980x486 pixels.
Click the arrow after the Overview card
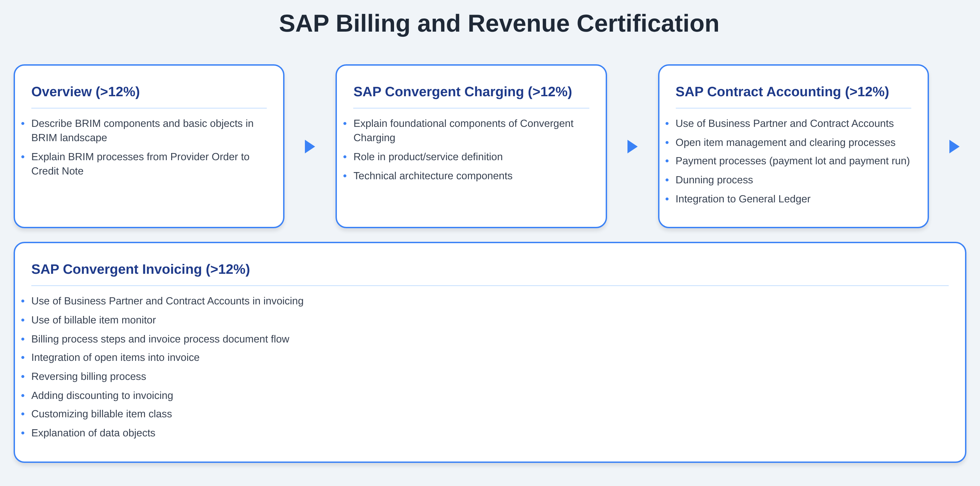pos(309,146)
